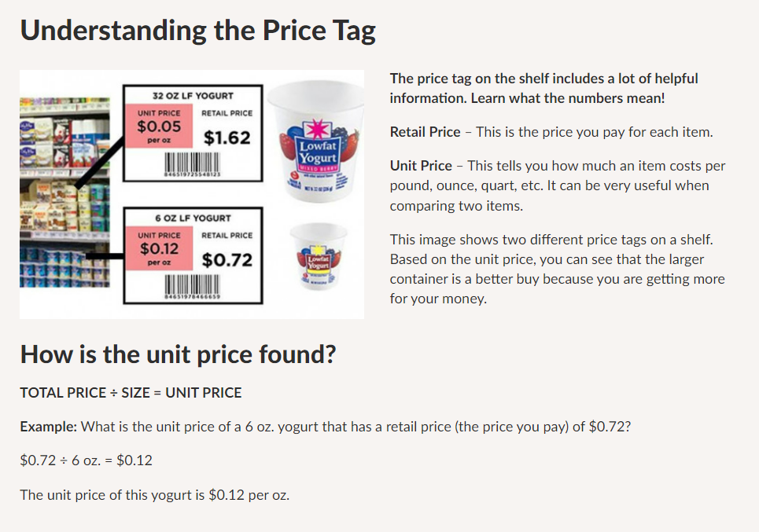Click the bold Example label
759x532 pixels.
pos(49,427)
